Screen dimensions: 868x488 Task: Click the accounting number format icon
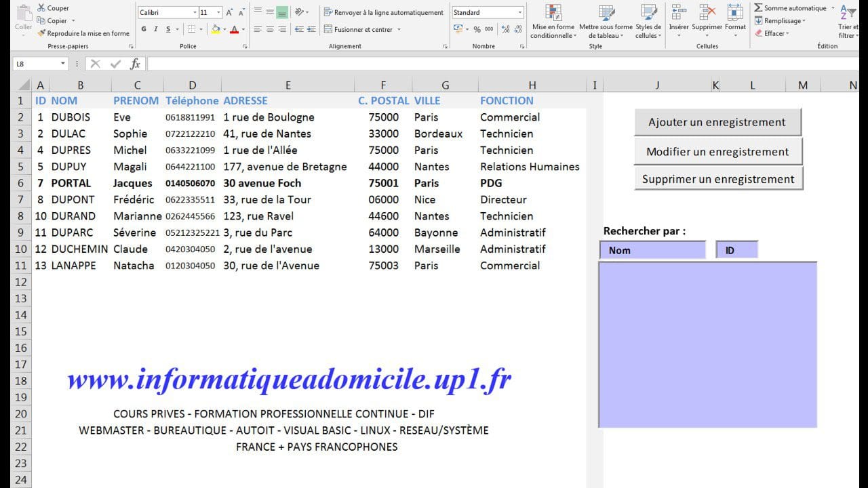point(458,29)
